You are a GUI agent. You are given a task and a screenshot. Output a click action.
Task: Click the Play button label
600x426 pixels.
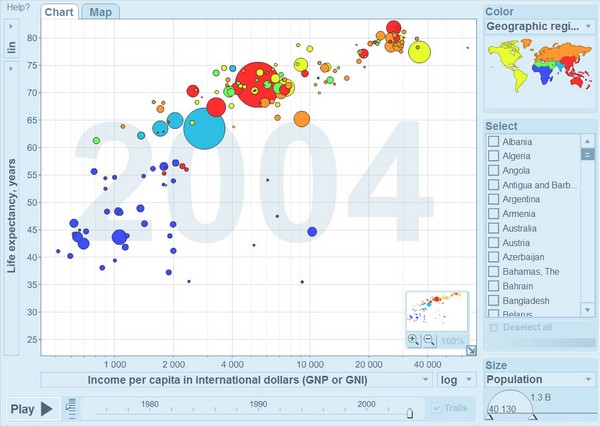(23, 409)
